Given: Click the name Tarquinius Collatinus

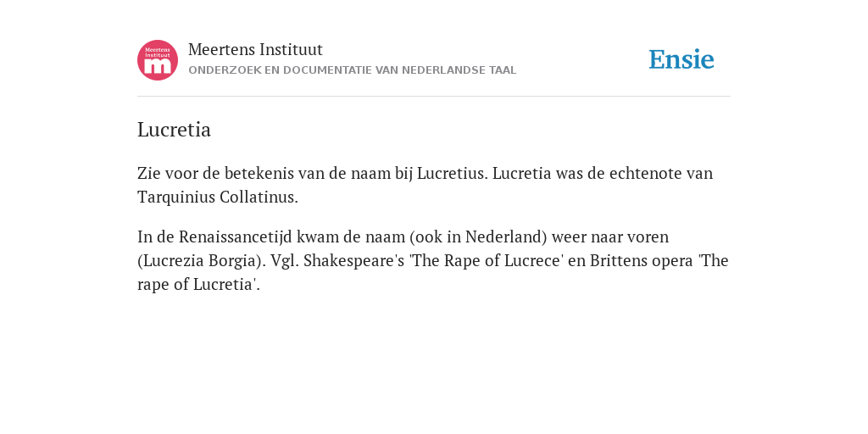Looking at the screenshot, I should [218, 197].
